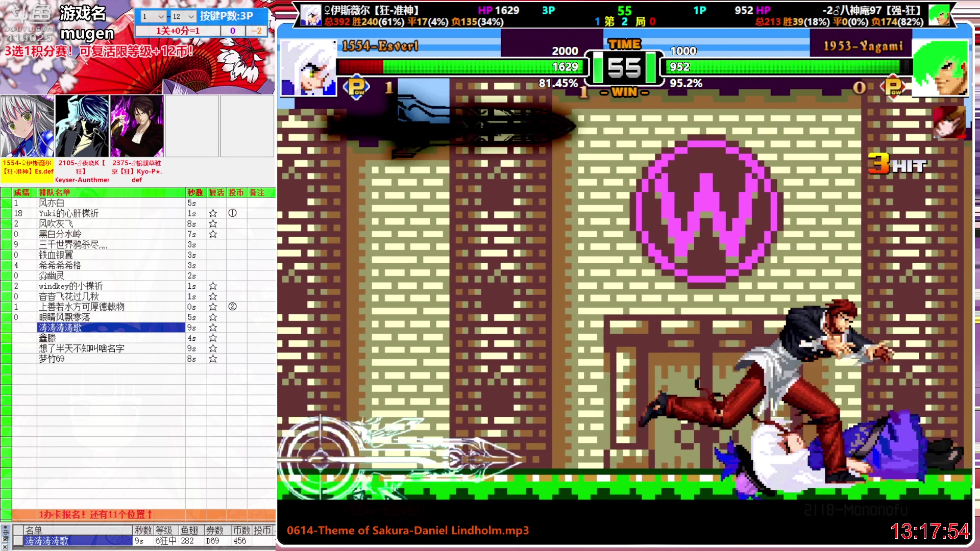Image resolution: width=980 pixels, height=551 pixels.
Task: Click the revive star for windkey的小楪祈
Action: tap(213, 286)
